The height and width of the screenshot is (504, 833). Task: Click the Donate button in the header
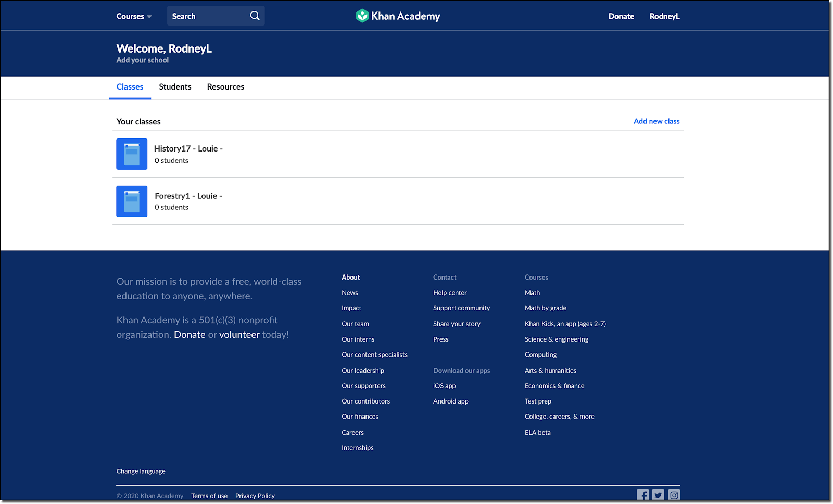(621, 16)
